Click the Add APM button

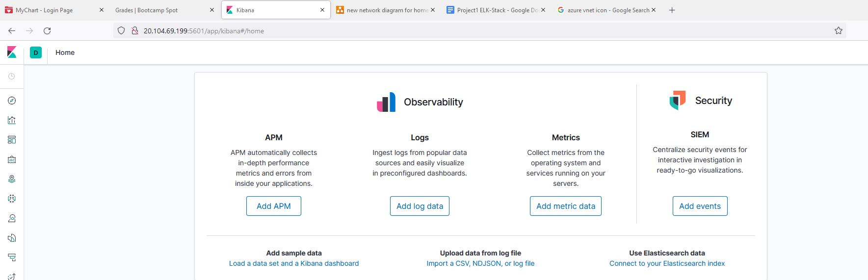click(x=274, y=206)
